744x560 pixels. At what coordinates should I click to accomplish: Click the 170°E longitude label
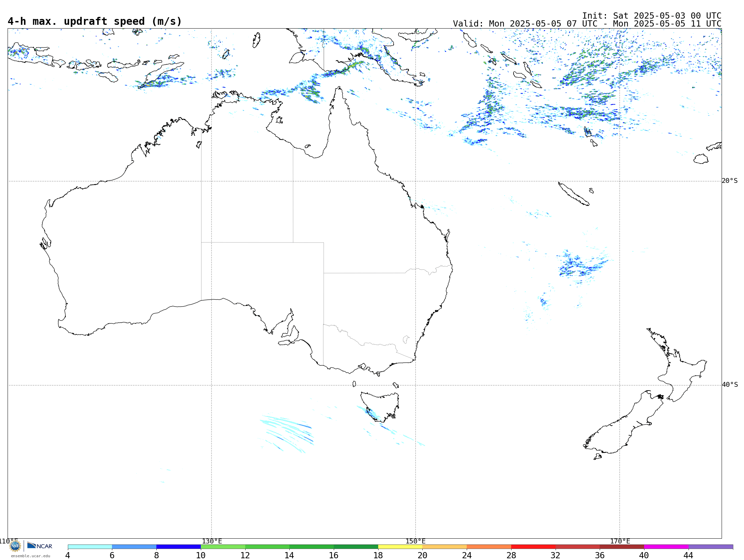[x=620, y=541]
